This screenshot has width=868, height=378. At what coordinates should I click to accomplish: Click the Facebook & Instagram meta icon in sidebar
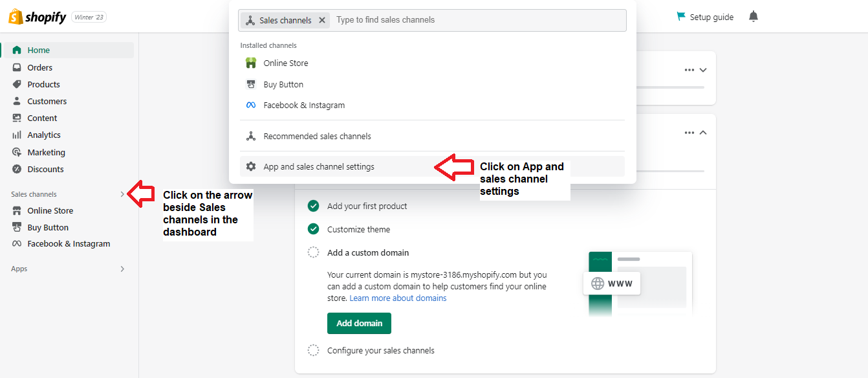pos(17,244)
